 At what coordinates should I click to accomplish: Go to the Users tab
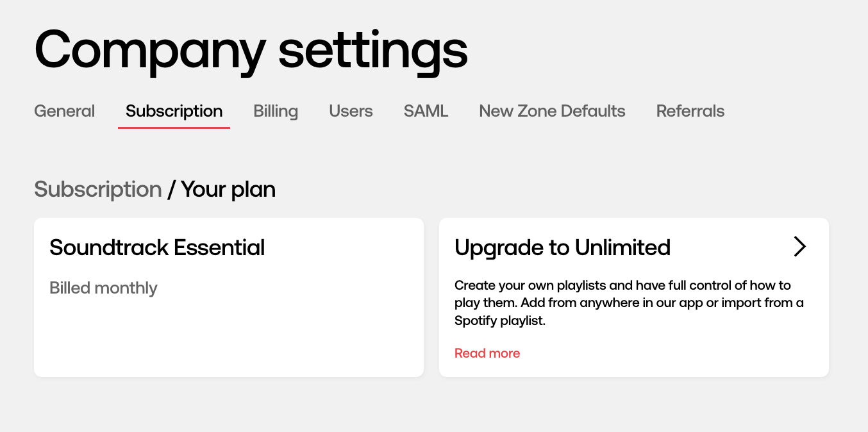coord(351,111)
